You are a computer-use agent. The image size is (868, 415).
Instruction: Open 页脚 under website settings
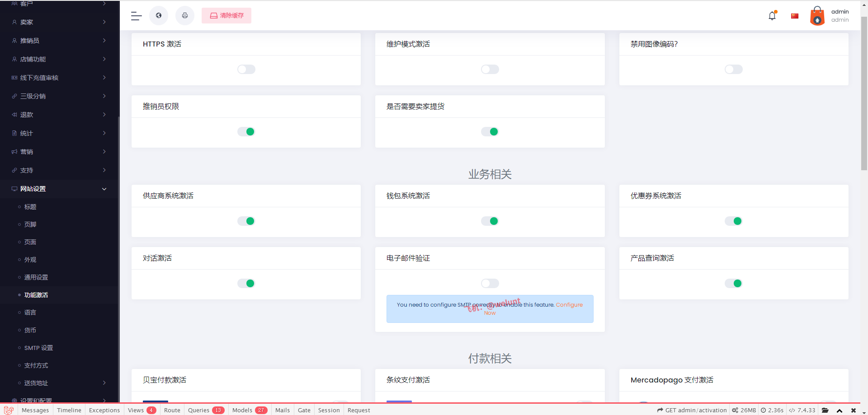coord(59,224)
